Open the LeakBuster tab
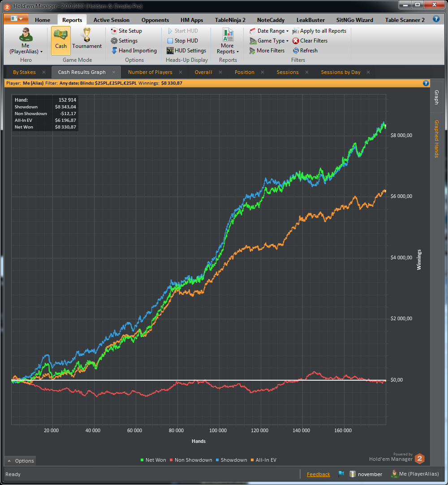Viewport: 448px width, 485px height. coord(310,20)
